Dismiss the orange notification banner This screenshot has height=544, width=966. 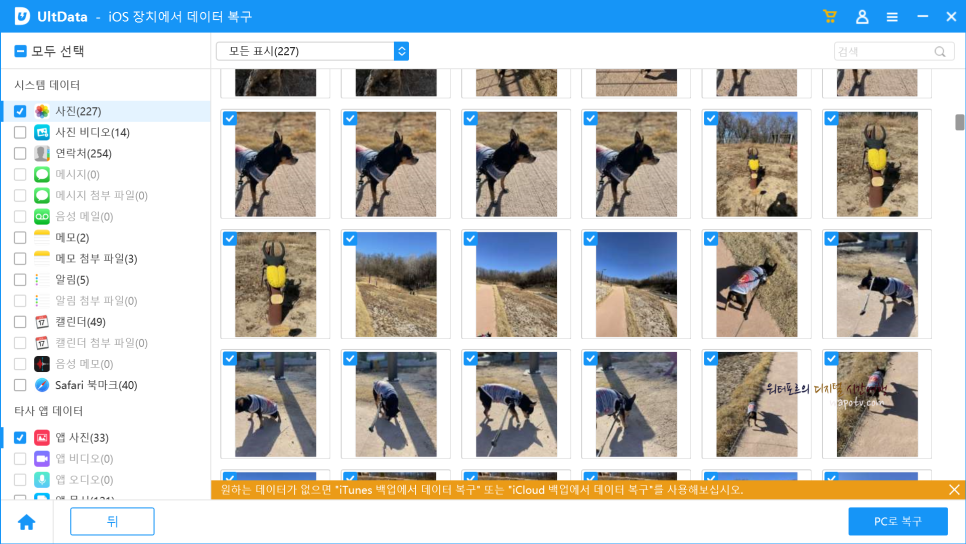[954, 490]
